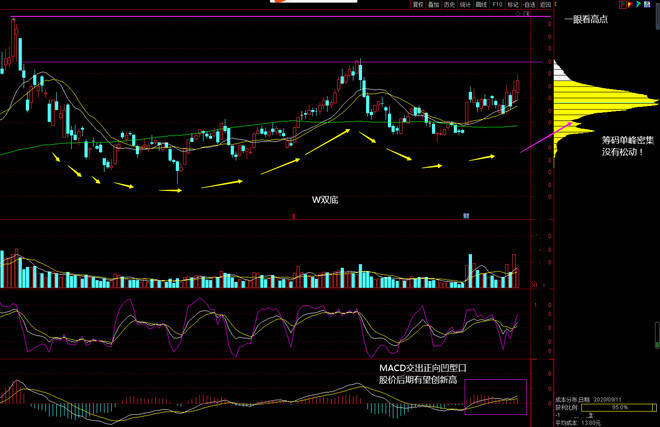Click the 返回 back button
The image size is (660, 427).
point(545,5)
